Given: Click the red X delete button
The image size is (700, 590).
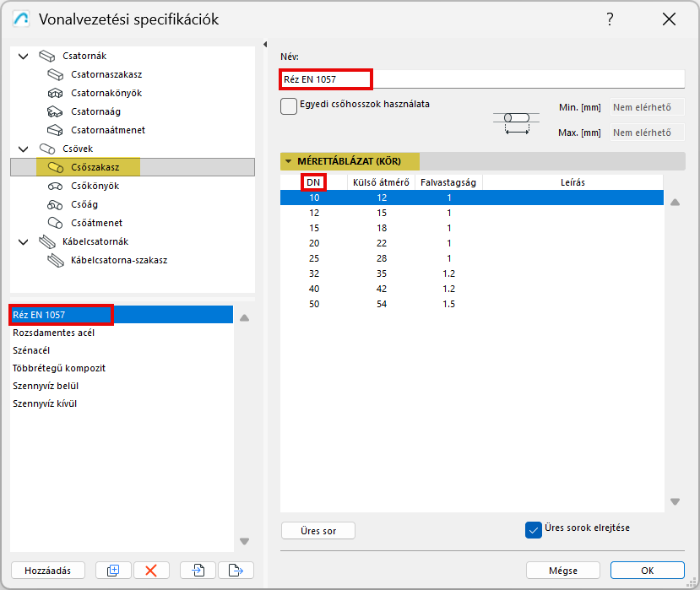Looking at the screenshot, I should pyautogui.click(x=151, y=570).
